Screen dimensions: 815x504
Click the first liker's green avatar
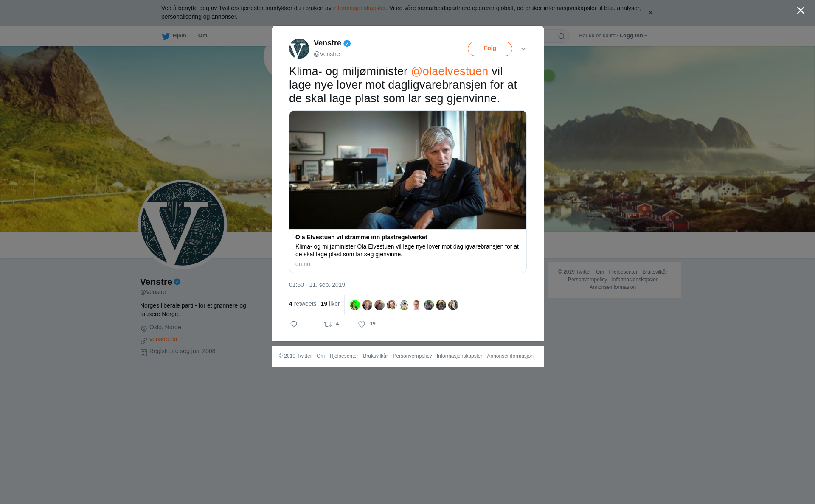coord(355,305)
